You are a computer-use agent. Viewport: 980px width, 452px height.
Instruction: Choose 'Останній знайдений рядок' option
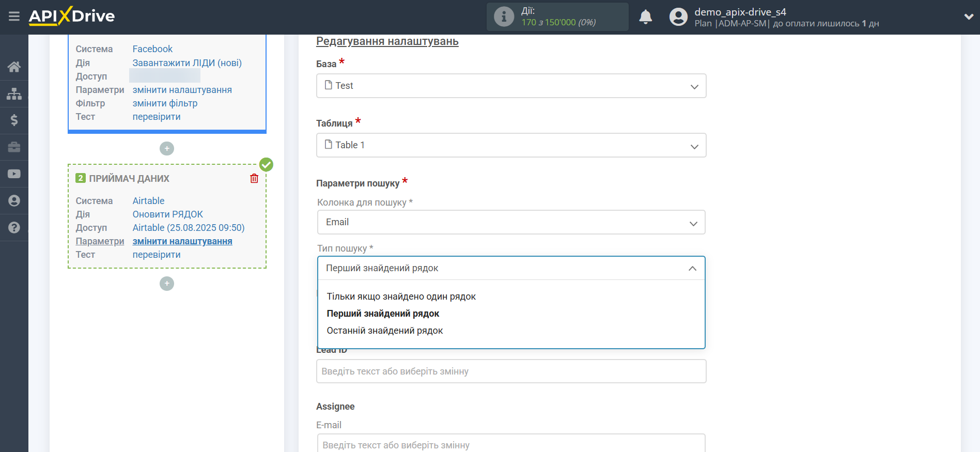tap(385, 331)
